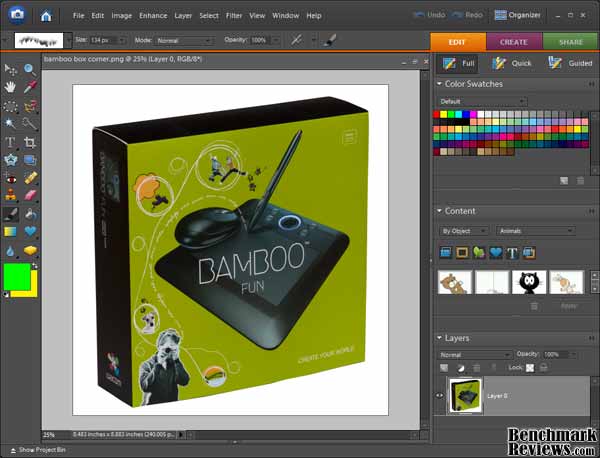Toggle Layer 0 visibility eye
The image size is (600, 458).
coord(440,396)
